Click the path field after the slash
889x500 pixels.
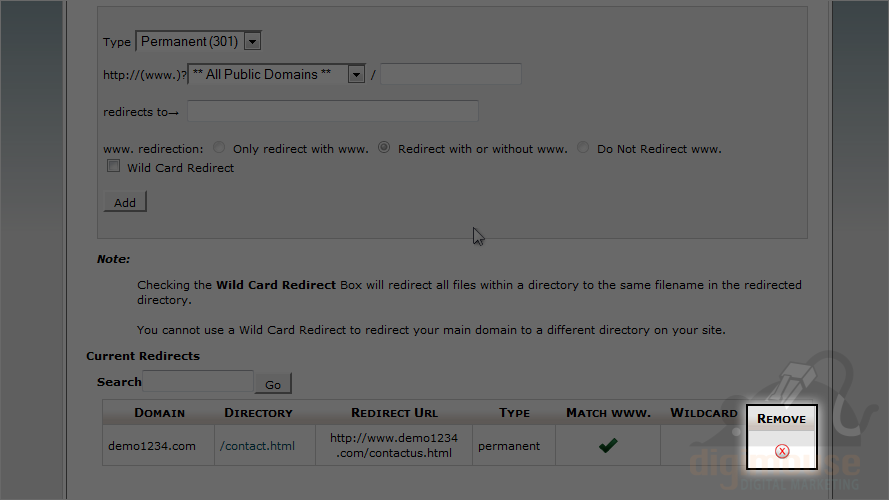[x=451, y=74]
